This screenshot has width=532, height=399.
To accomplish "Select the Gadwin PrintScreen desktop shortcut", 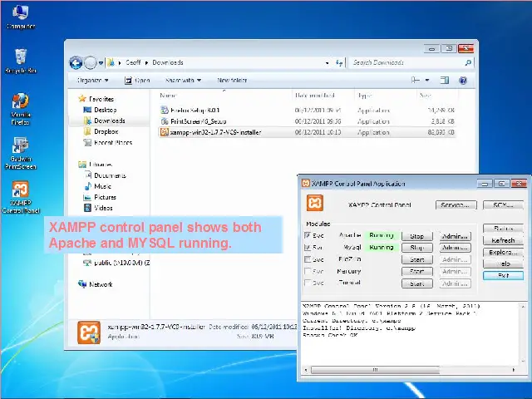I will [x=20, y=153].
